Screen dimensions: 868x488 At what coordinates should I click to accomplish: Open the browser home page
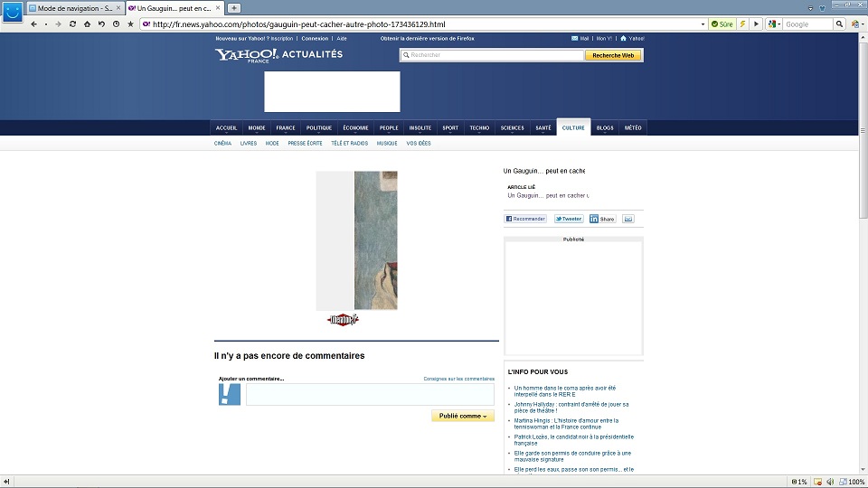[x=87, y=23]
